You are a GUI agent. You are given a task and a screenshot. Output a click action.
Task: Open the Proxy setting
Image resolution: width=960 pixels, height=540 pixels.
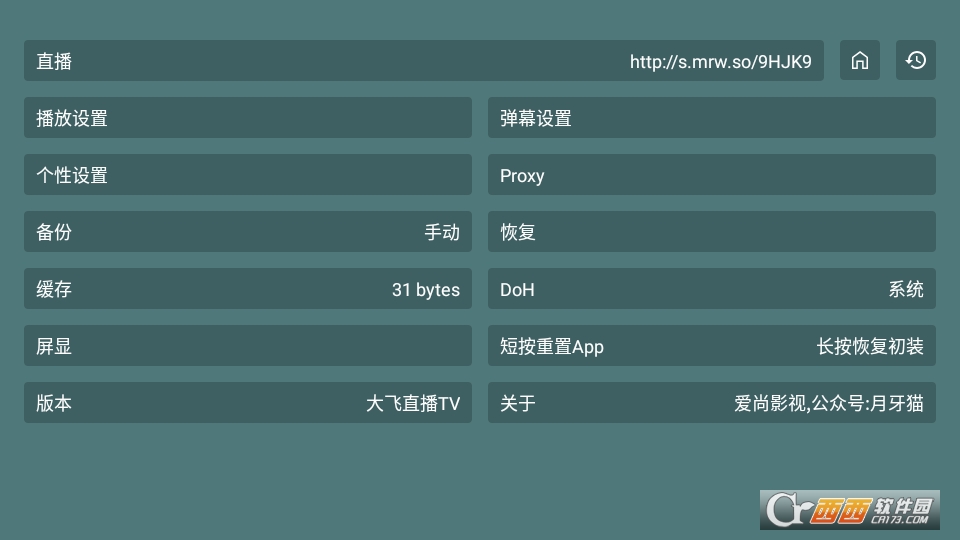pyautogui.click(x=711, y=174)
